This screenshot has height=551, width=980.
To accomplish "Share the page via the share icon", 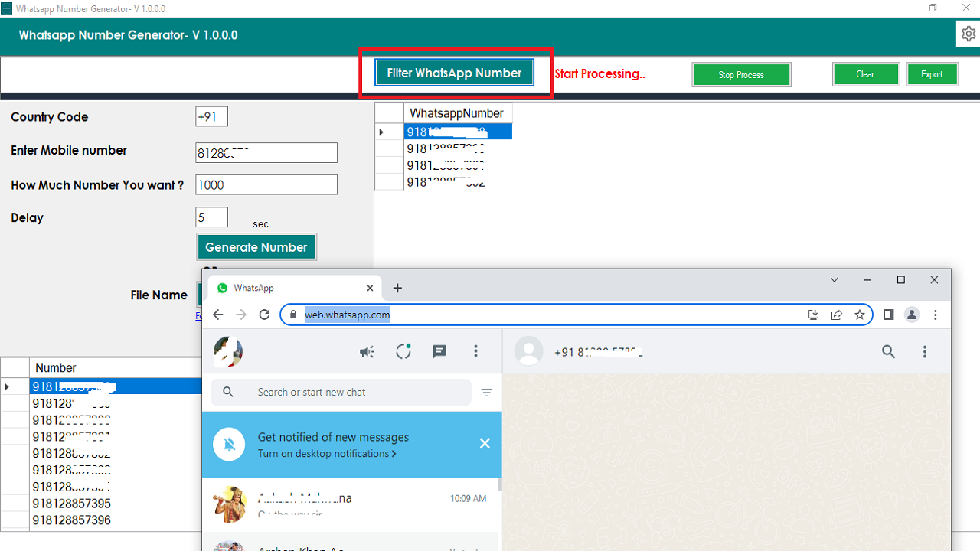I will [836, 315].
